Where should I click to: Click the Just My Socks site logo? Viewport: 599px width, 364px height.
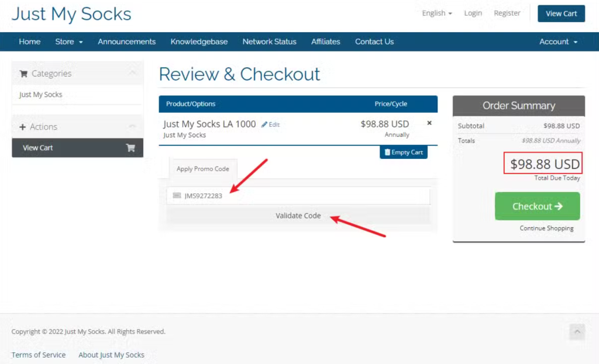(71, 14)
